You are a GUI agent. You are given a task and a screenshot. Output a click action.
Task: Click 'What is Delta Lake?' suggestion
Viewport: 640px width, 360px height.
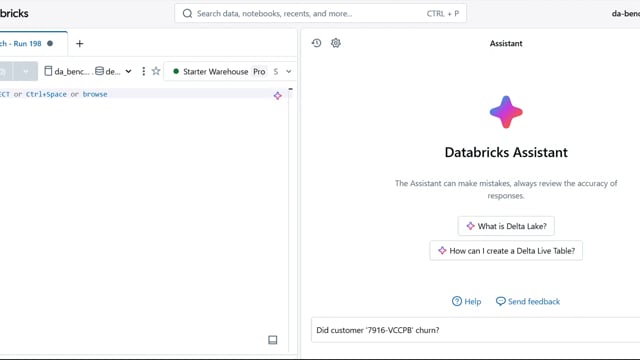(x=506, y=226)
